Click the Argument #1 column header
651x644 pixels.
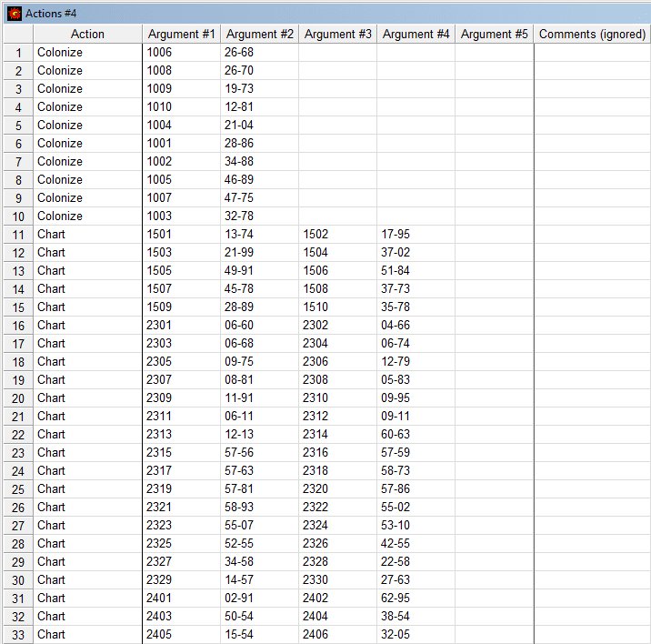181,34
